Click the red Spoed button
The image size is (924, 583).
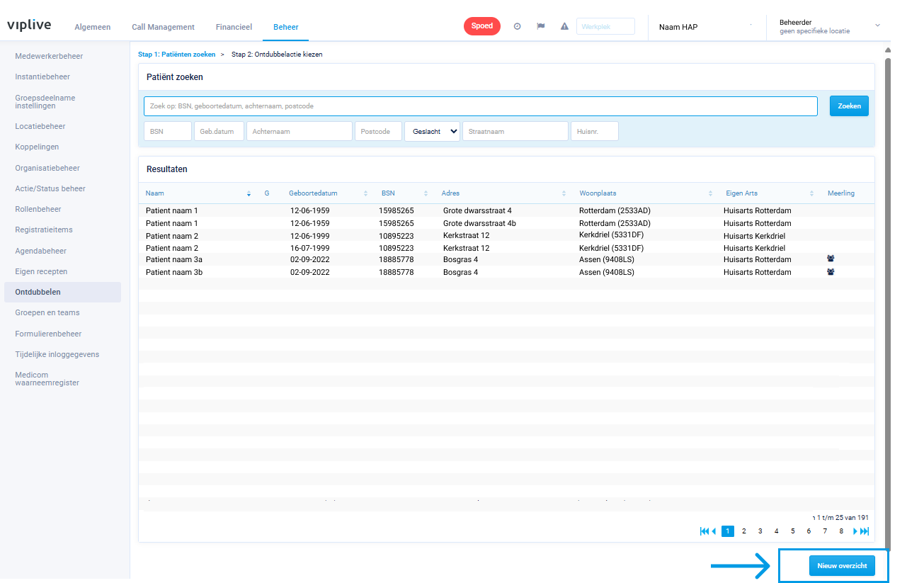(482, 26)
